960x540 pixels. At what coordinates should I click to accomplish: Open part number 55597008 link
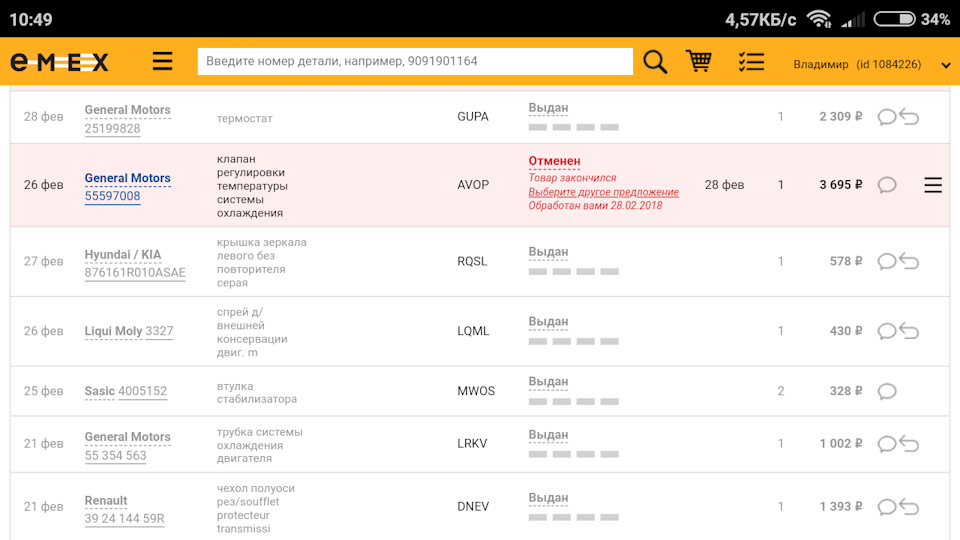[113, 196]
